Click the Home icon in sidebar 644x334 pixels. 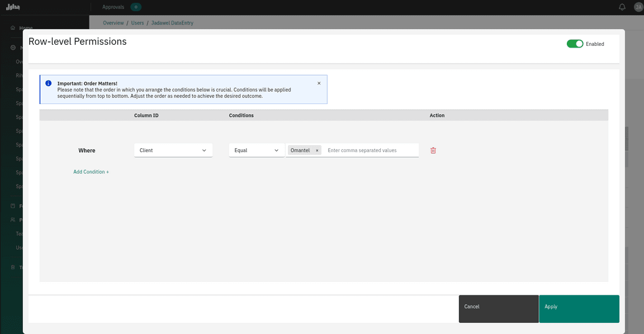tap(13, 28)
